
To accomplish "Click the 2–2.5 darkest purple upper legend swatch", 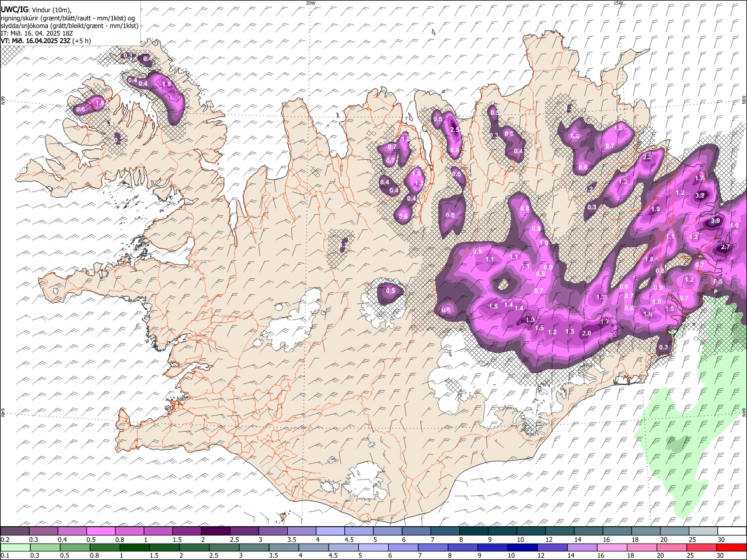I will [216, 531].
